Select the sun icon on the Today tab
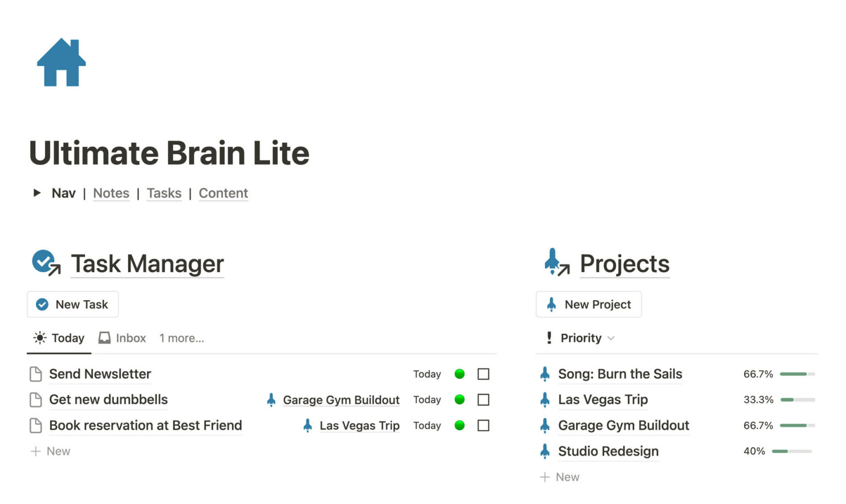 39,338
